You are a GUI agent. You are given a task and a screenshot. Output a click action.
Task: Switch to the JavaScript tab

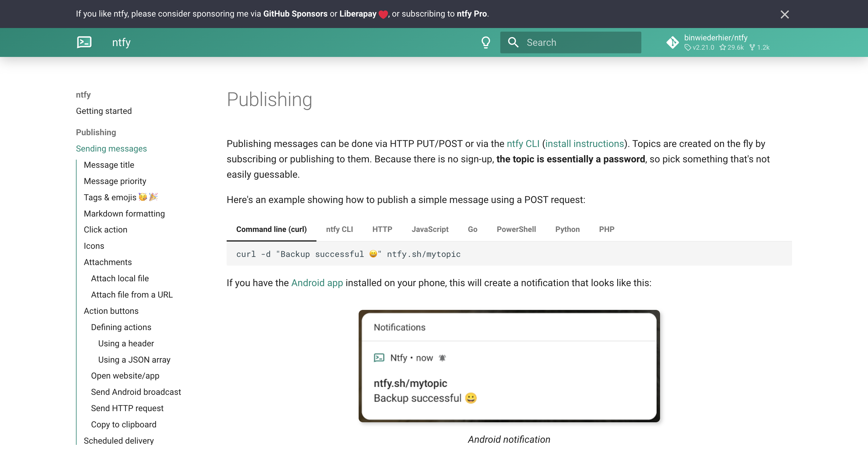[x=430, y=229]
